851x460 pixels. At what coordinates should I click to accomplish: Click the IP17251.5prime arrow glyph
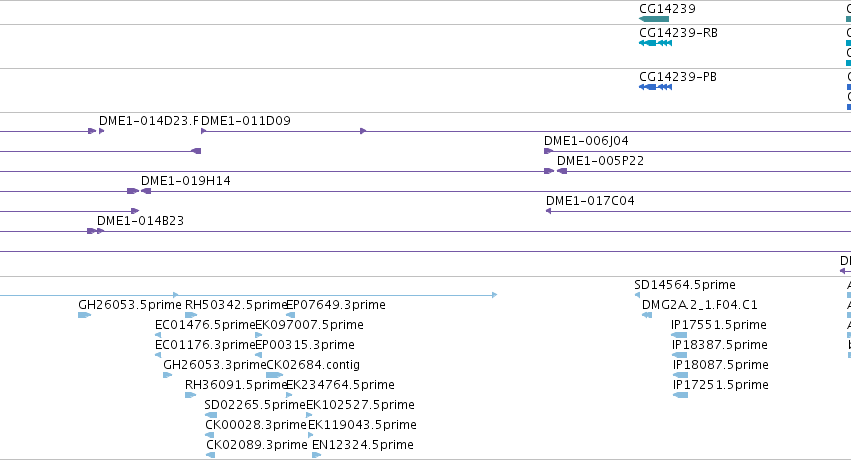(681, 395)
